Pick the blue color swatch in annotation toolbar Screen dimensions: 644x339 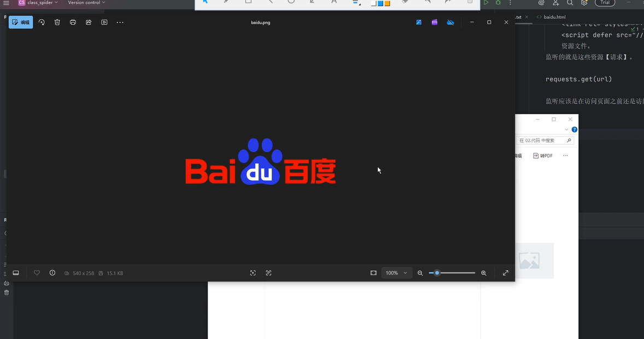point(380,3)
